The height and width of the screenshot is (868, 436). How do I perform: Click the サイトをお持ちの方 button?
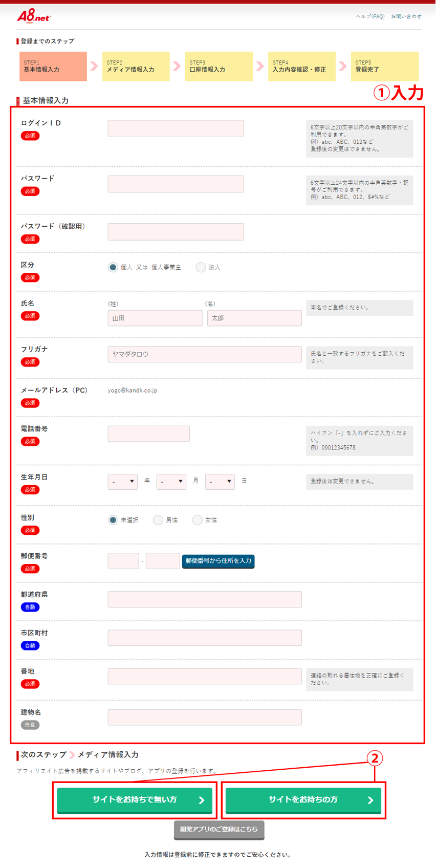tap(303, 800)
